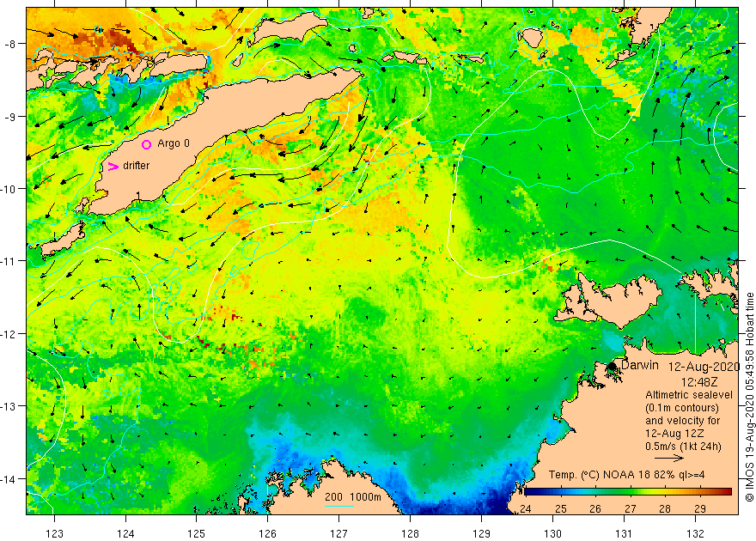This screenshot has width=756, height=541.
Task: Click the latitude axis label '-11'
Action: [9, 260]
